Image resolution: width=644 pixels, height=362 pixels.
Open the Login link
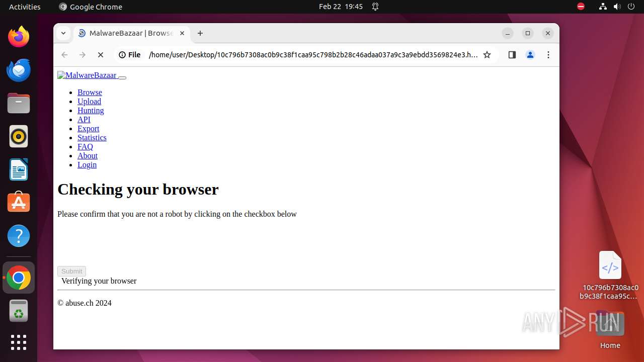click(x=87, y=165)
